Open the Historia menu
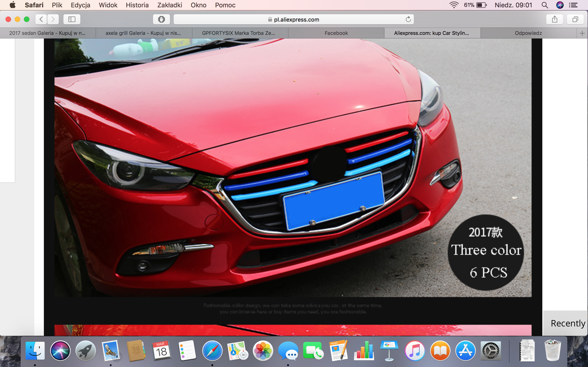588x367 pixels. pyautogui.click(x=137, y=5)
